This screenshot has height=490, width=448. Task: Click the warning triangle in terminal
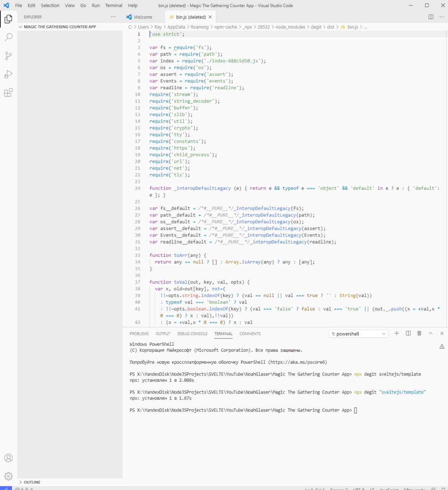pos(442,346)
